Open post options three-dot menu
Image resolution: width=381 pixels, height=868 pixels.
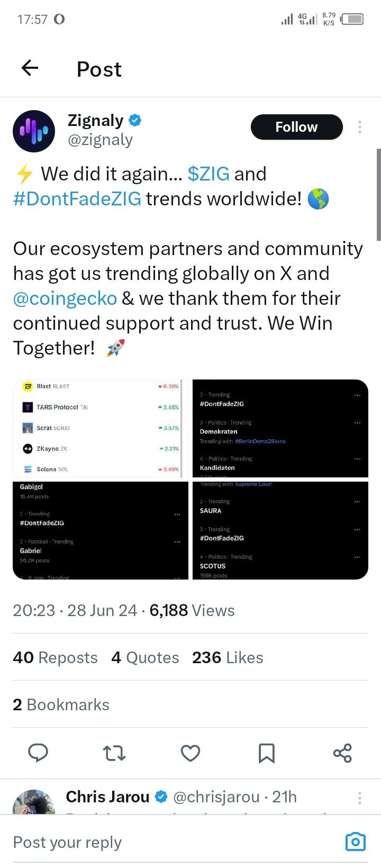(360, 127)
